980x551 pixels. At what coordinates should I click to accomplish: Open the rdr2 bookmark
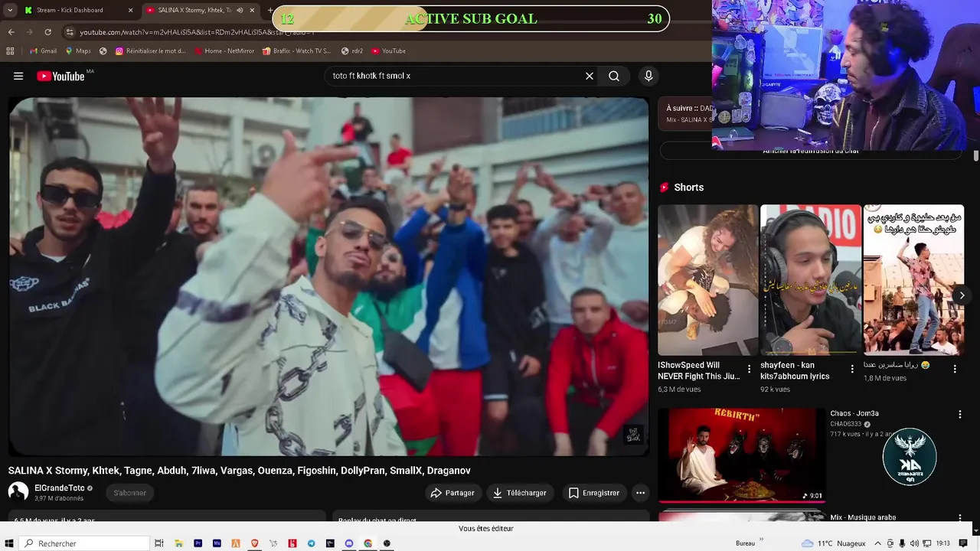point(352,51)
